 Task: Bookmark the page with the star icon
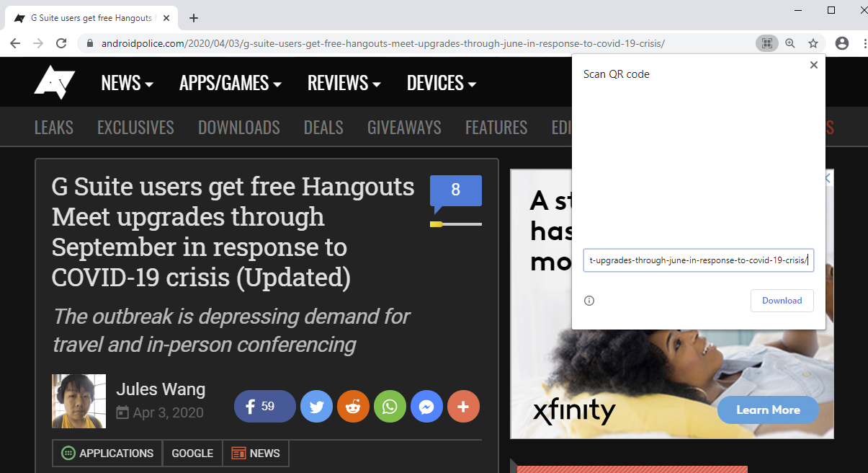tap(814, 43)
